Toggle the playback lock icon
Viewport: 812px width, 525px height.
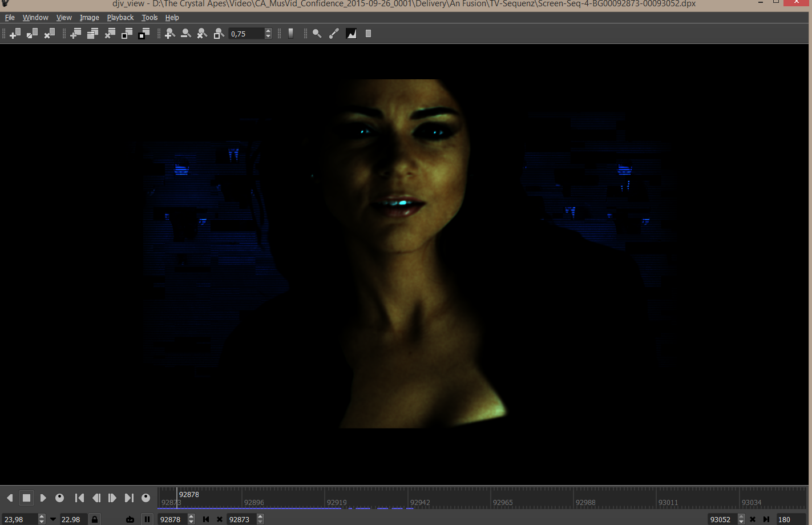95,519
